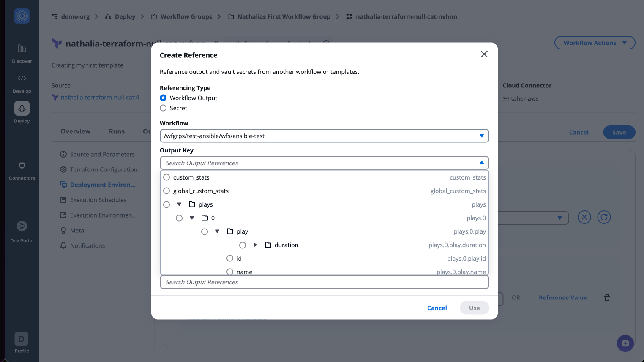This screenshot has width=644, height=362.
Task: Collapse the plays folder node
Action: click(x=179, y=204)
